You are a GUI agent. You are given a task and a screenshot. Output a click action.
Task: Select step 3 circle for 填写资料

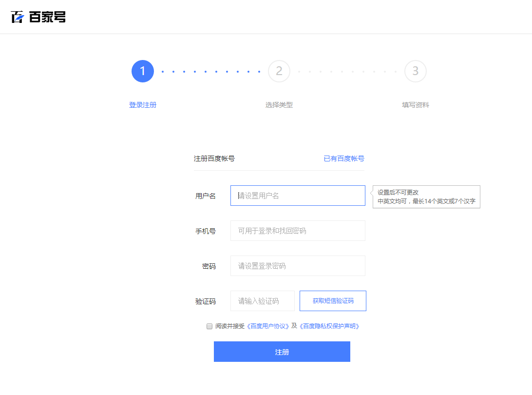tap(415, 71)
